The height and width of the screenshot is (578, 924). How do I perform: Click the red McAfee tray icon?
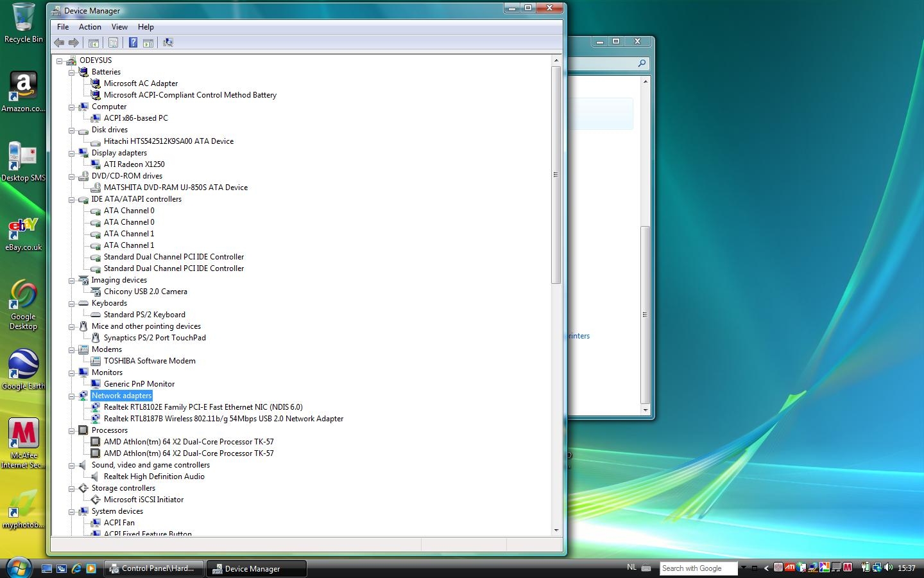848,567
